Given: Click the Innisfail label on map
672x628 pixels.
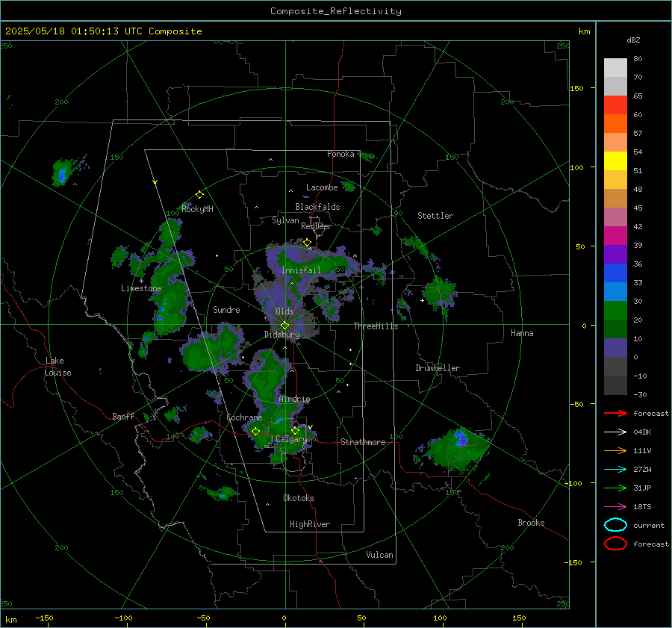Looking at the screenshot, I should pos(301,270).
